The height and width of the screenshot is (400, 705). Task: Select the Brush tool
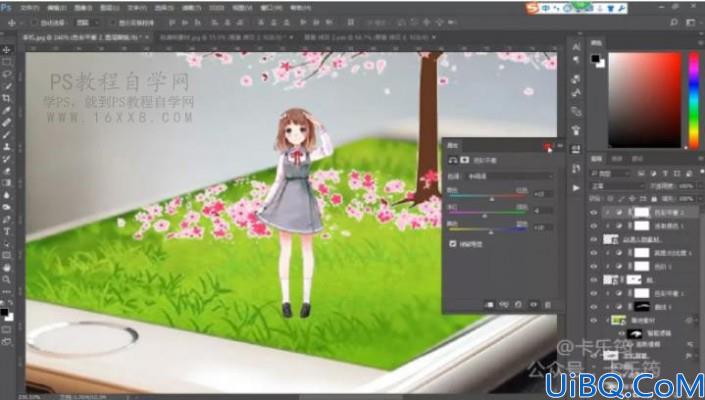click(x=7, y=135)
